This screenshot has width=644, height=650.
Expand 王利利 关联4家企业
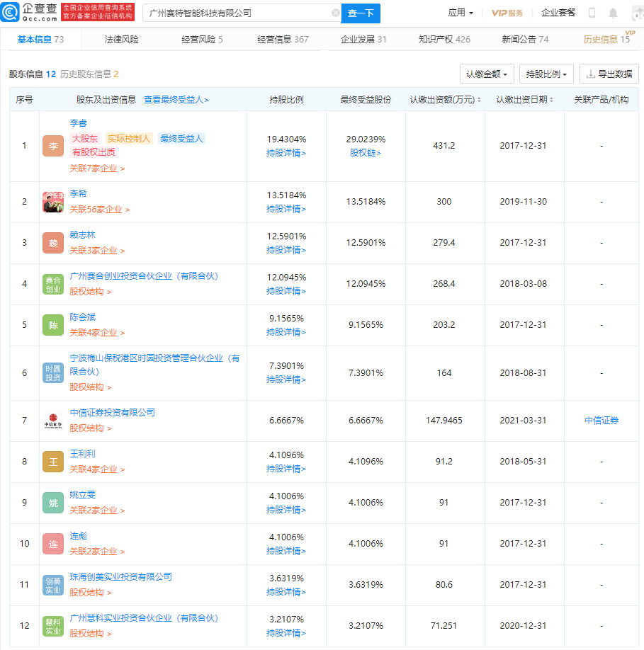tap(97, 469)
